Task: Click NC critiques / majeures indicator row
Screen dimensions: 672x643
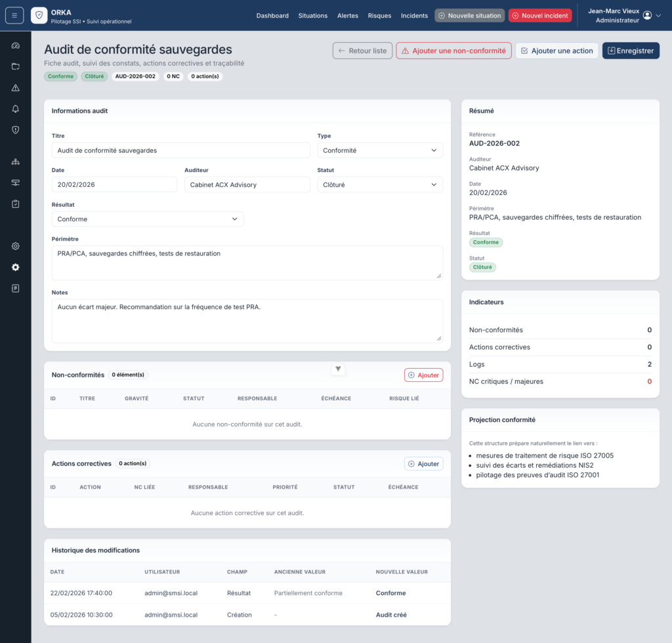Action: click(x=560, y=381)
